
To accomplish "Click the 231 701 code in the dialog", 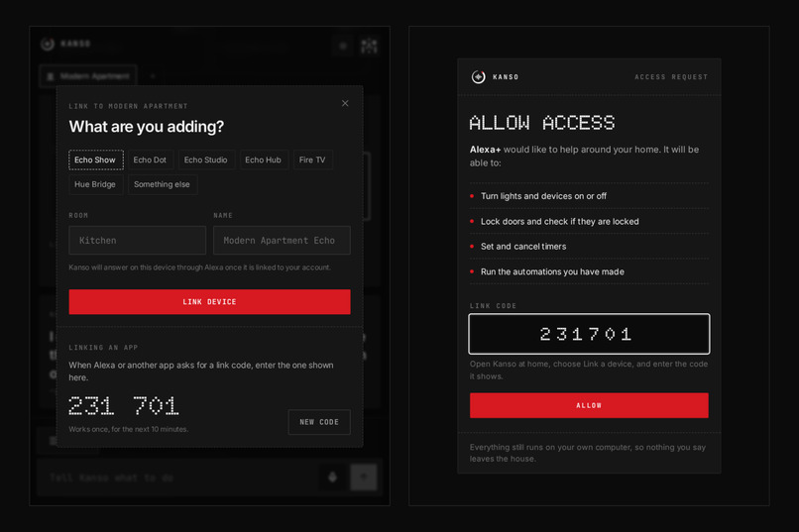I will point(123,406).
